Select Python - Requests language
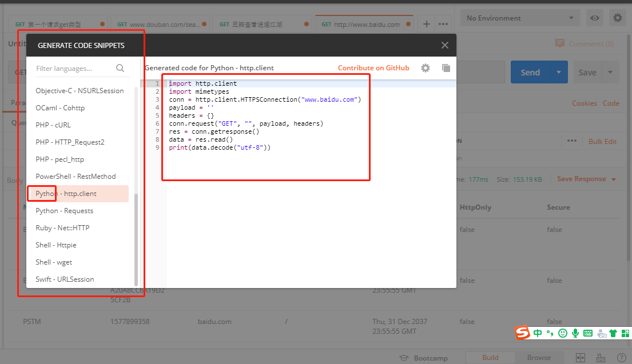The width and height of the screenshot is (632, 364). pos(80,211)
